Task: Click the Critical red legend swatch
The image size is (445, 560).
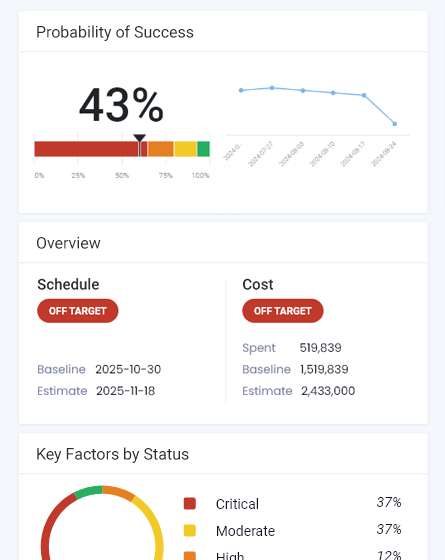Action: pos(190,504)
